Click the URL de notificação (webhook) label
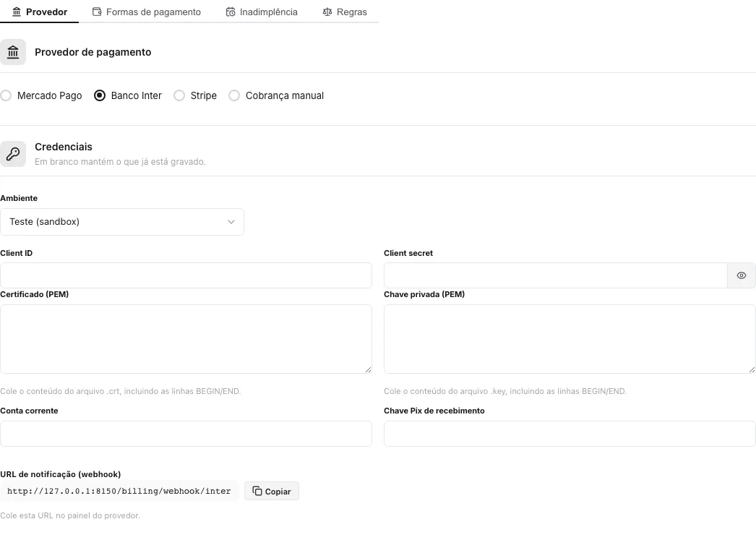 (60, 474)
